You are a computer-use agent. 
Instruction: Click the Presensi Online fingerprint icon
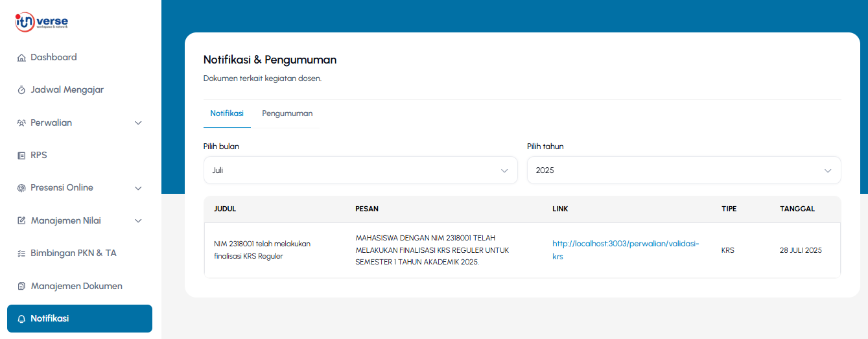point(21,188)
